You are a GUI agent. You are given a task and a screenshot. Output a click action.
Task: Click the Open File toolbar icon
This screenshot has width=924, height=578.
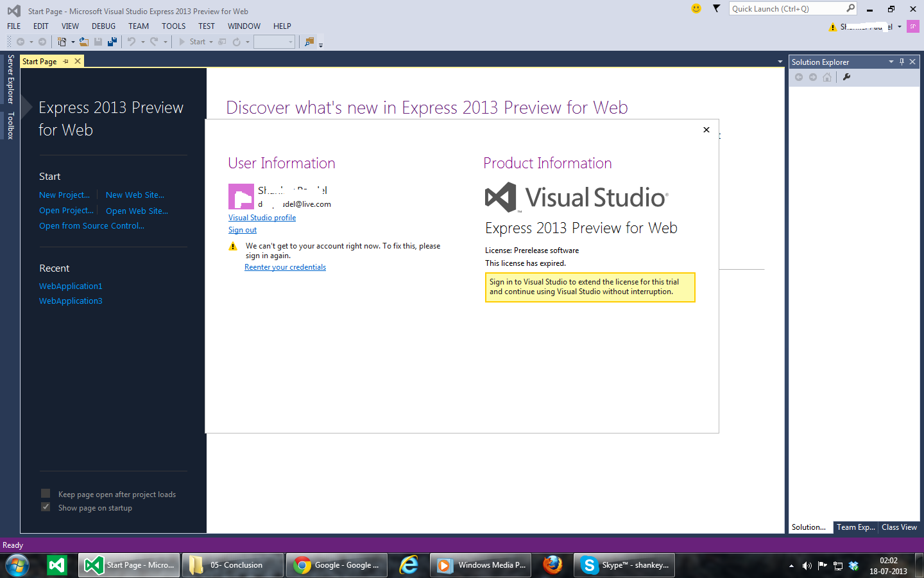[x=83, y=42]
